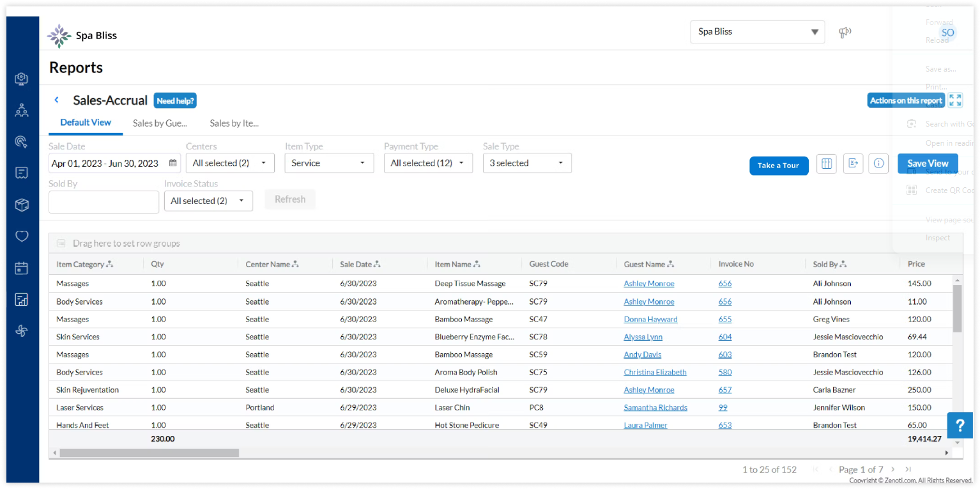Open the receipt sidebar icon

tap(22, 173)
